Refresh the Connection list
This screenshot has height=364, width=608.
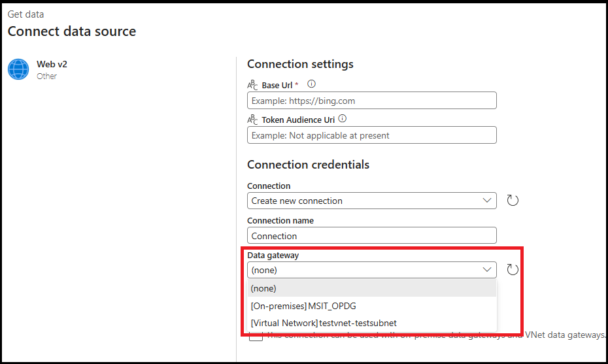click(513, 201)
